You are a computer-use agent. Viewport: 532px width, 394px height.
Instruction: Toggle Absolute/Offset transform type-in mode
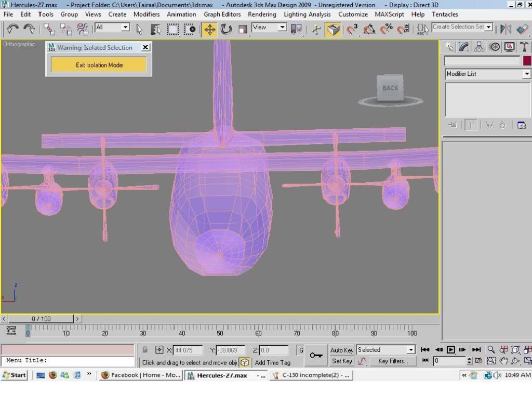(159, 350)
